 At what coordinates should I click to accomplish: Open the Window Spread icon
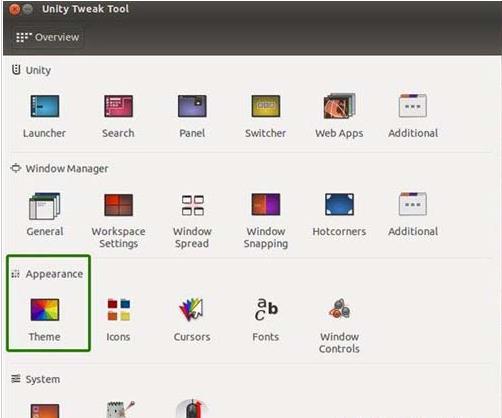click(x=193, y=205)
